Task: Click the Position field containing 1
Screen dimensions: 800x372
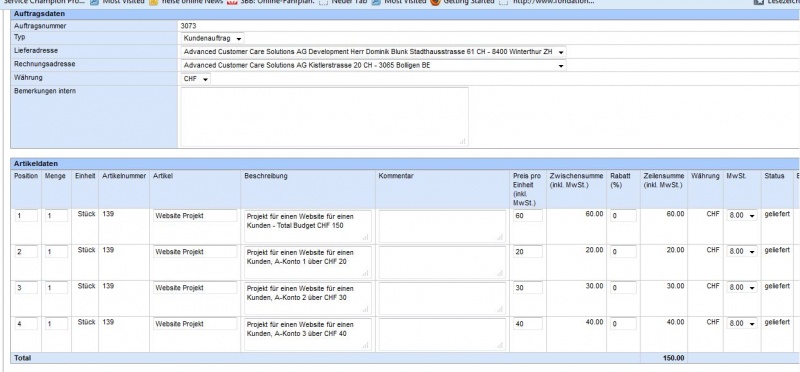Action: point(26,216)
